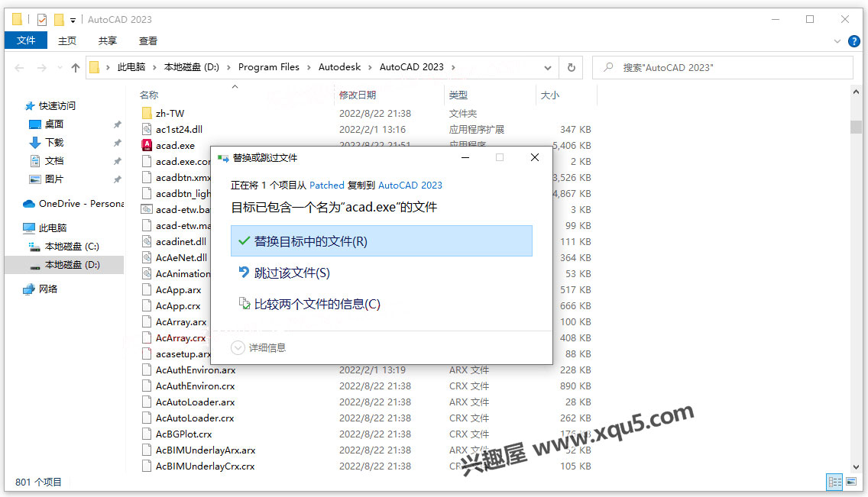Expand chevron after Autodesk breadcrumb
Image resolution: width=868 pixels, height=497 pixels.
[371, 67]
